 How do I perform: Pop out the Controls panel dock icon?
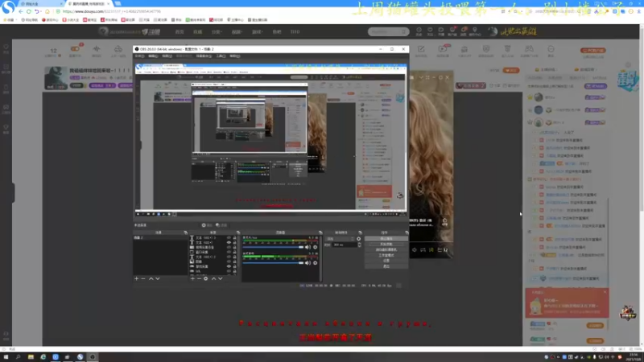pos(407,232)
